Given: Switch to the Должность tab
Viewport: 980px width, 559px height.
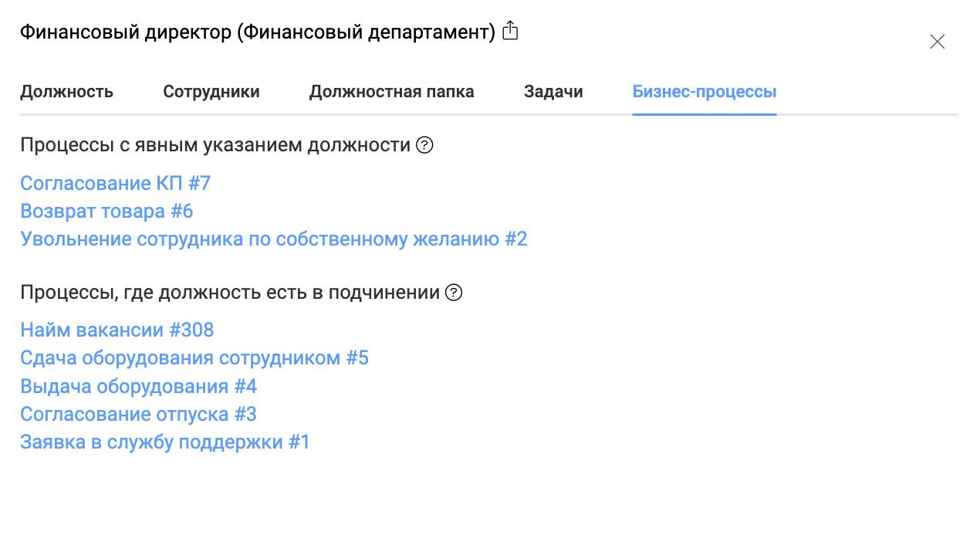Looking at the screenshot, I should coord(66,91).
